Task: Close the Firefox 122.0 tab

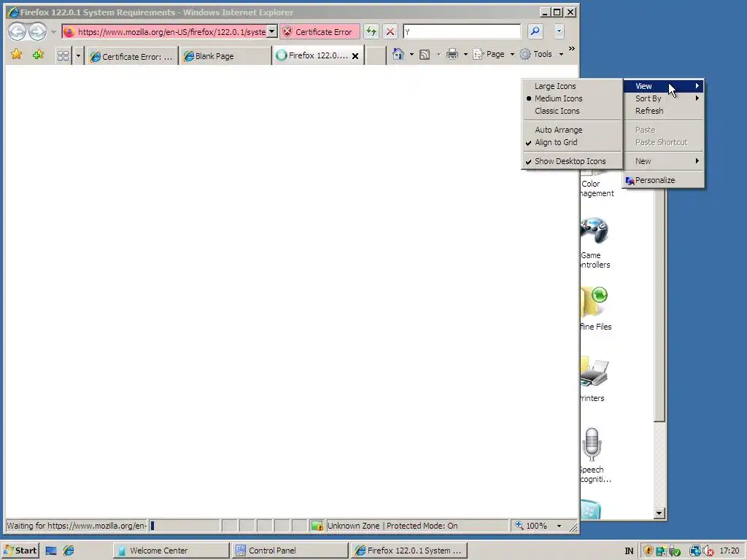Action: tap(355, 55)
